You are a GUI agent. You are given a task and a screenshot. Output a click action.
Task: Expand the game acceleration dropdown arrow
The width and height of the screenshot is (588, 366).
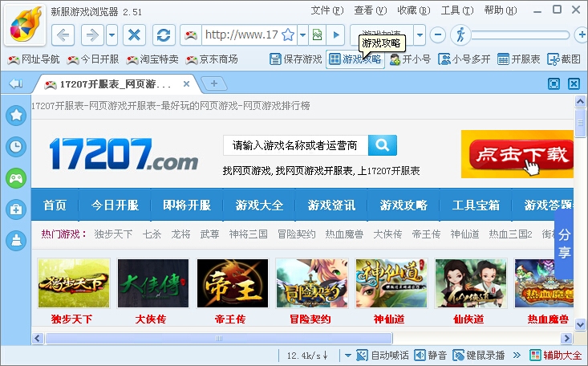pyautogui.click(x=420, y=35)
